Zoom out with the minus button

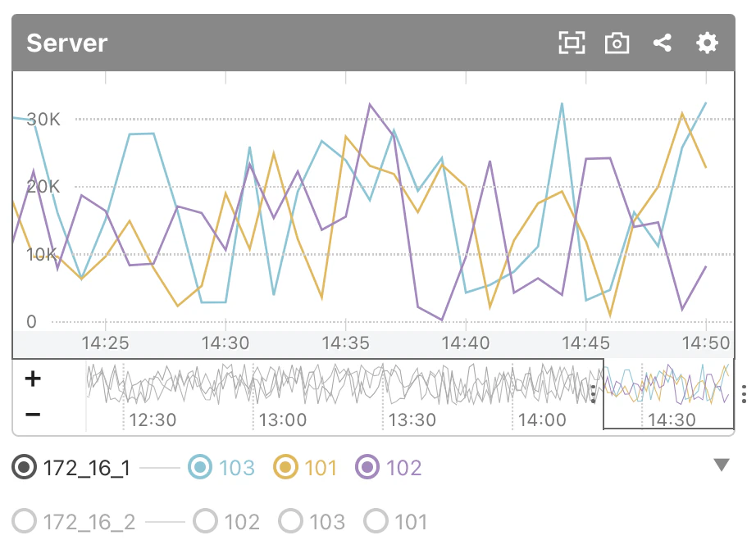click(33, 414)
